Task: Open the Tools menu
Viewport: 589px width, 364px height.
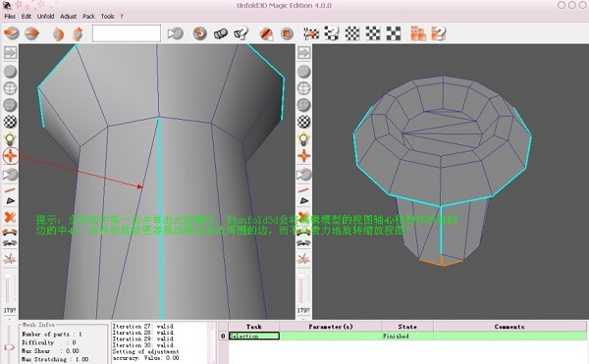Action: pyautogui.click(x=107, y=16)
